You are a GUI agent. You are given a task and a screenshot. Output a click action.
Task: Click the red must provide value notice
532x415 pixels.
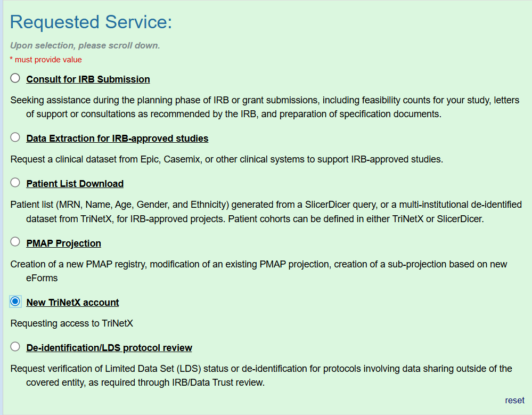[46, 60]
